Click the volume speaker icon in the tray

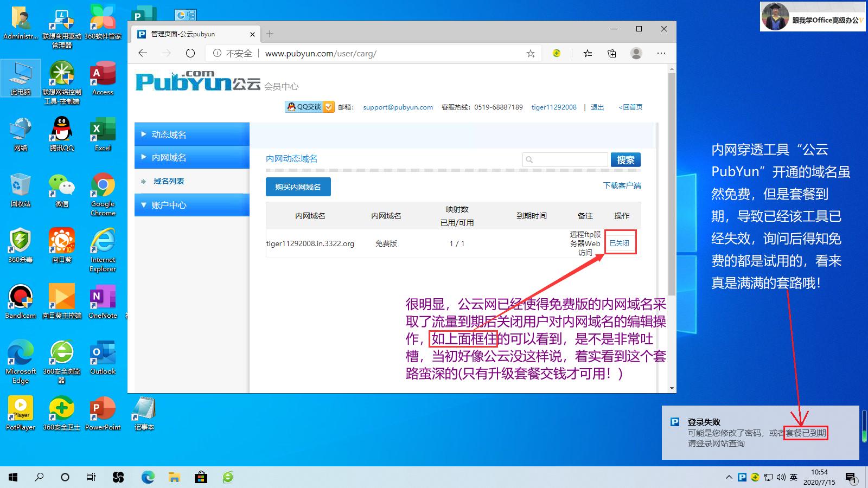[x=781, y=477]
